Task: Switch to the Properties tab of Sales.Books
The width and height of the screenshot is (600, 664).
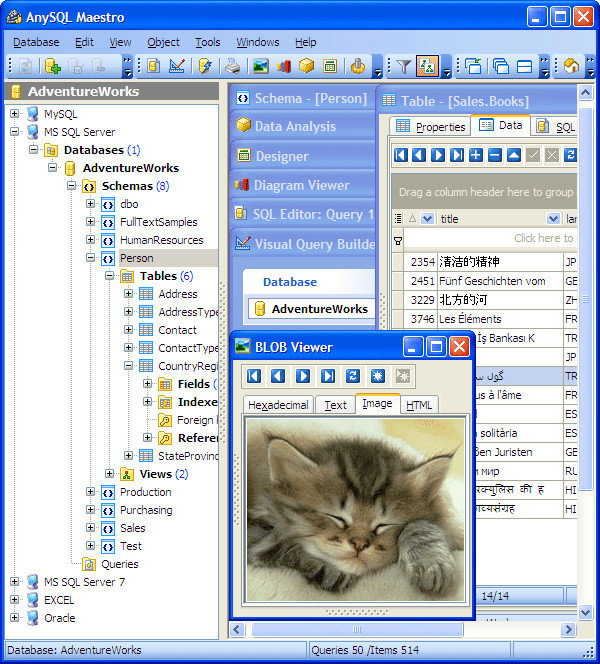Action: [430, 127]
